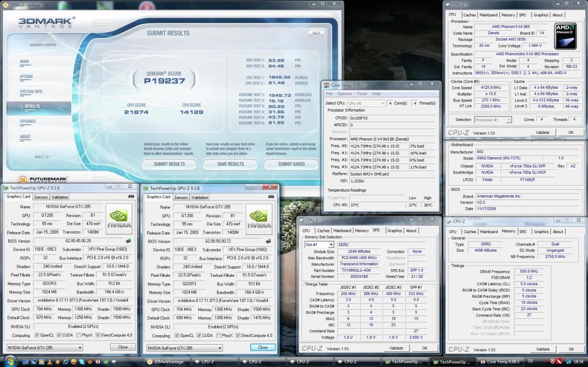Switch to the Sensors tab in the inactive GPU-Z window

click(41, 197)
